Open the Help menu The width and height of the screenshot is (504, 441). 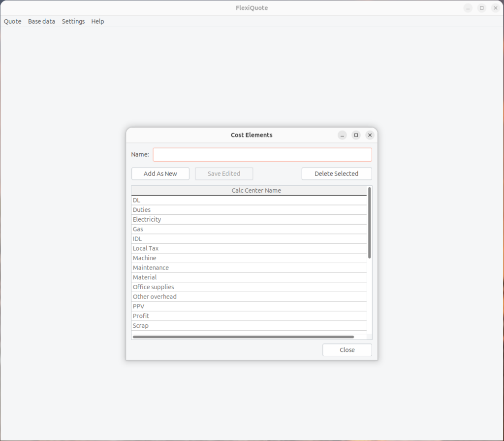pos(97,21)
